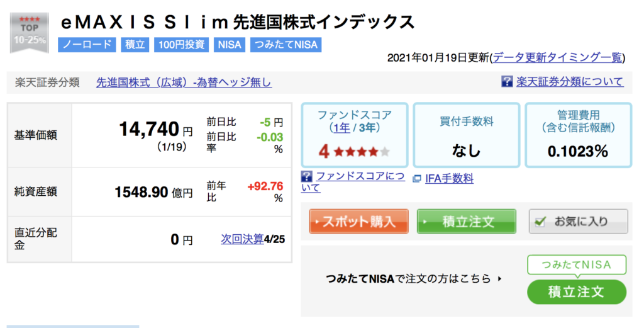Click the green 積立注文 button next to スポット購入
The width and height of the screenshot is (644, 328).
(x=466, y=222)
